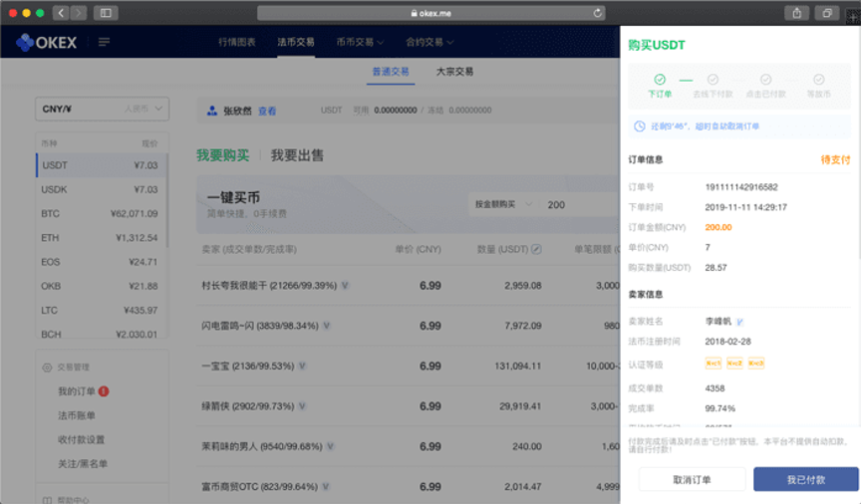
Task: Click the red alert badge on 我的订单
Action: coord(104,391)
